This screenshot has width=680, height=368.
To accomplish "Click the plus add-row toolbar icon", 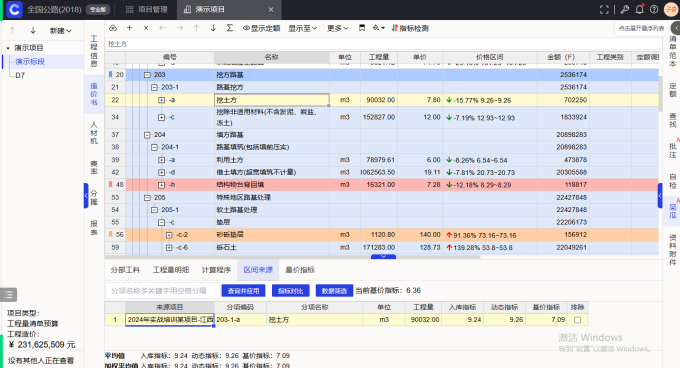I will [x=129, y=28].
